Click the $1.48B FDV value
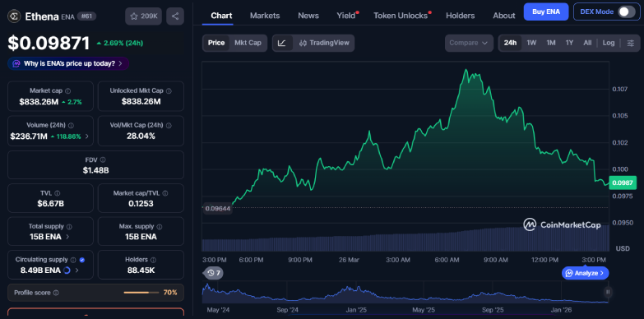Screen dimensions: 644x319 [x=95, y=170]
